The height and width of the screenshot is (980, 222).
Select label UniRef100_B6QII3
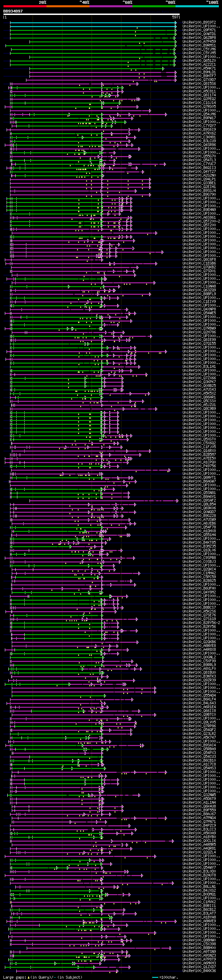[x=199, y=168]
